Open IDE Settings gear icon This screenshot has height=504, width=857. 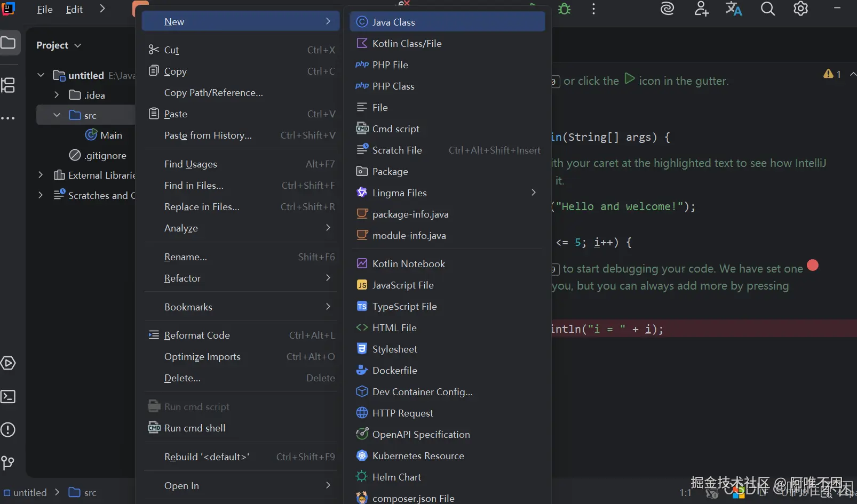coord(800,9)
